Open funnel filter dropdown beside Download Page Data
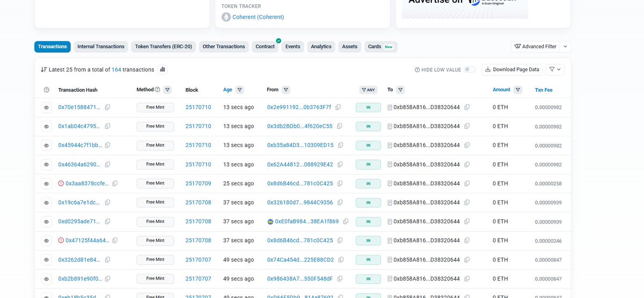This screenshot has width=644, height=298. point(555,70)
